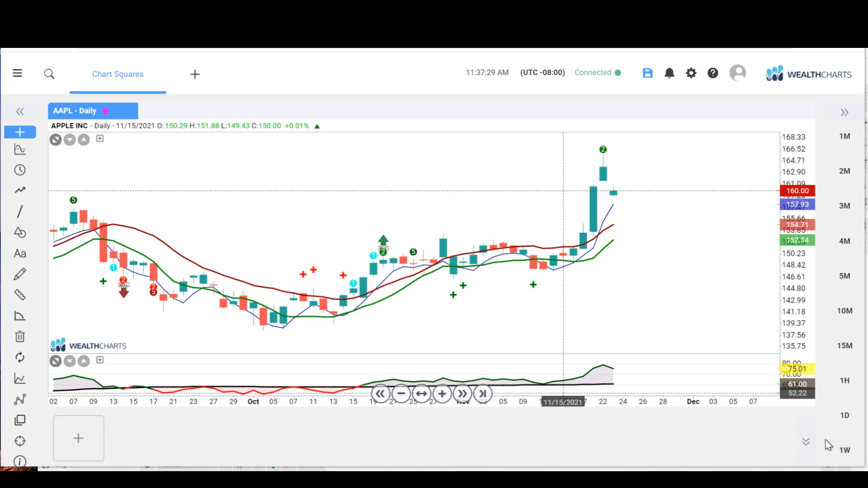Select the 1W timeframe

tap(844, 450)
